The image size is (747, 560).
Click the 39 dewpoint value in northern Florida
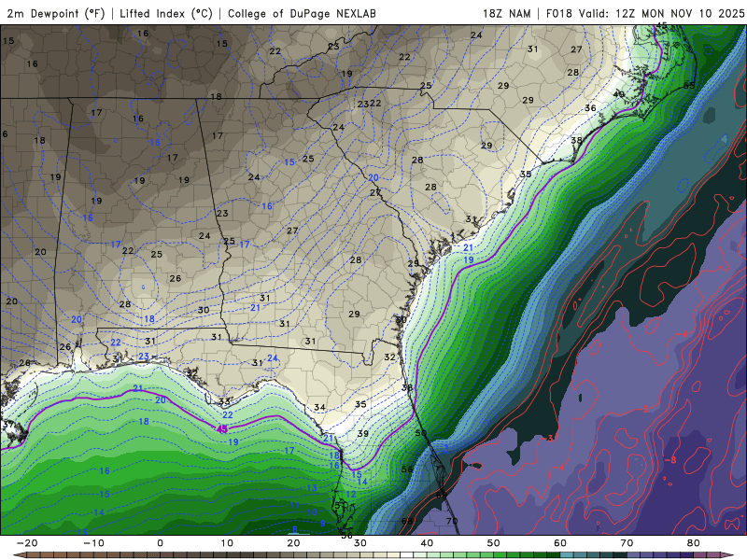363,433
